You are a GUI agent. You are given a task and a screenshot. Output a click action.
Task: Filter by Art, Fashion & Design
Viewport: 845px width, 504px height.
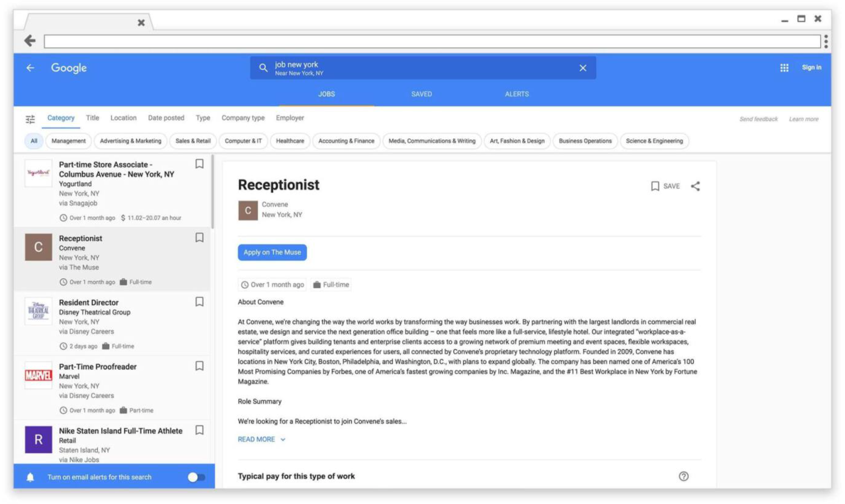(x=517, y=141)
